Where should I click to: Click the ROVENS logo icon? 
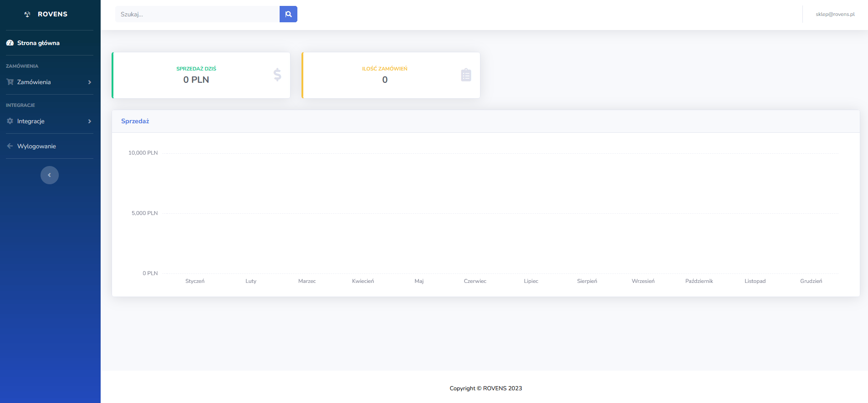point(27,15)
